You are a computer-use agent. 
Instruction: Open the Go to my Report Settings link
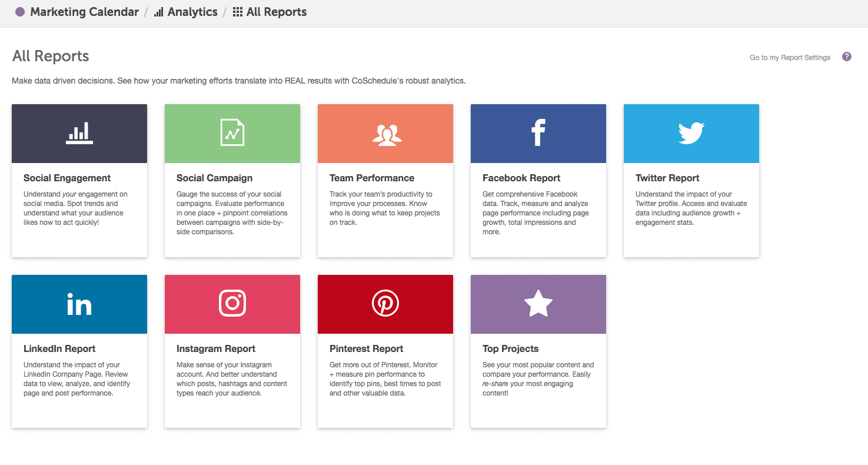790,58
